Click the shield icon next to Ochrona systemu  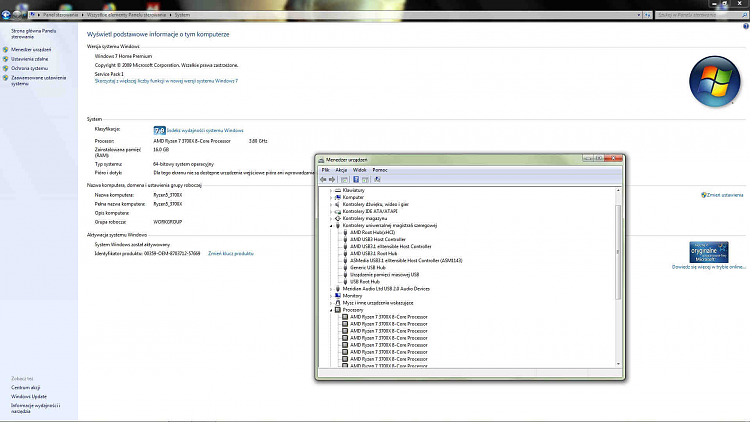pos(6,68)
